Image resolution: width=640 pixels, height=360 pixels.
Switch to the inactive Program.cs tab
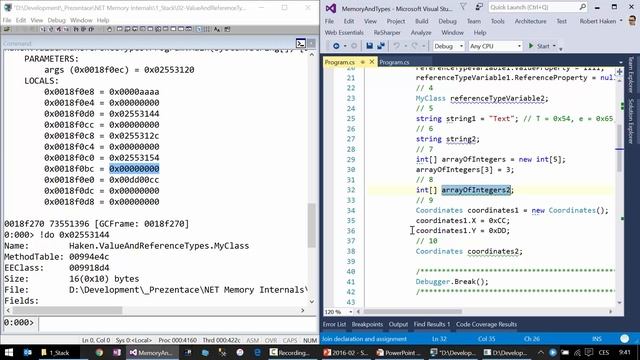tap(394, 62)
